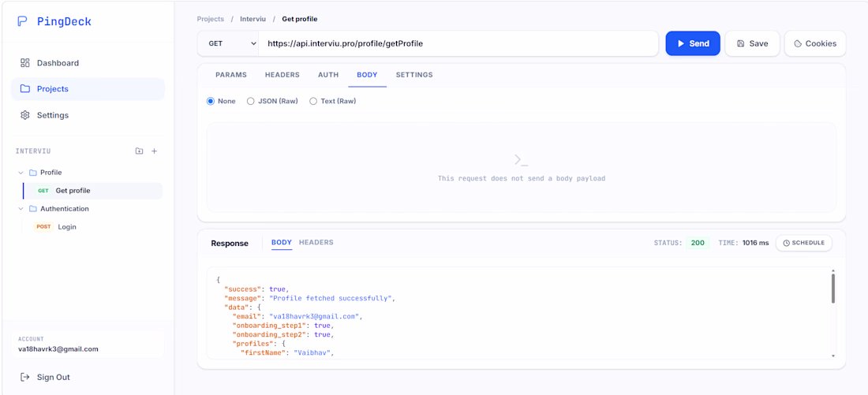This screenshot has width=868, height=395.
Task: Click the response body scrollbar
Action: pos(833,288)
